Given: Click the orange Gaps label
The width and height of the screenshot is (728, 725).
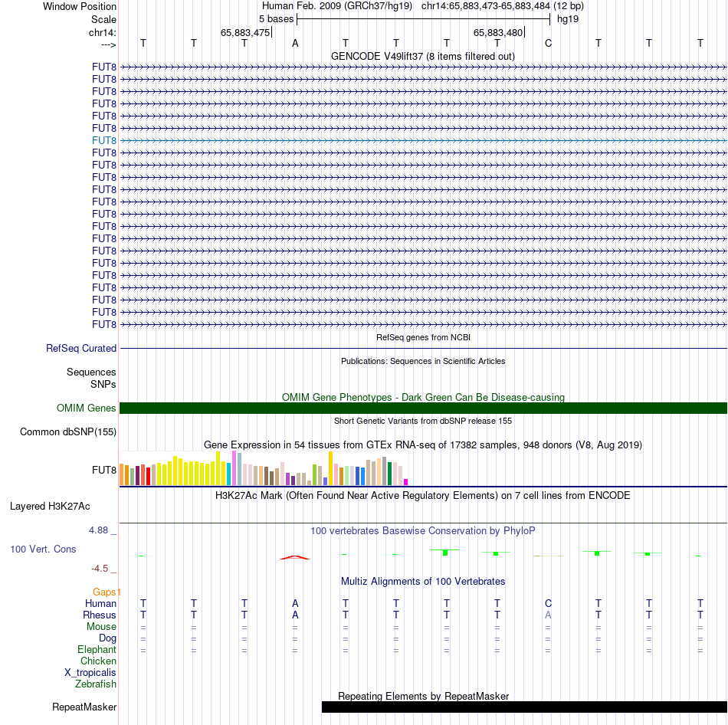Looking at the screenshot, I should pos(104,592).
